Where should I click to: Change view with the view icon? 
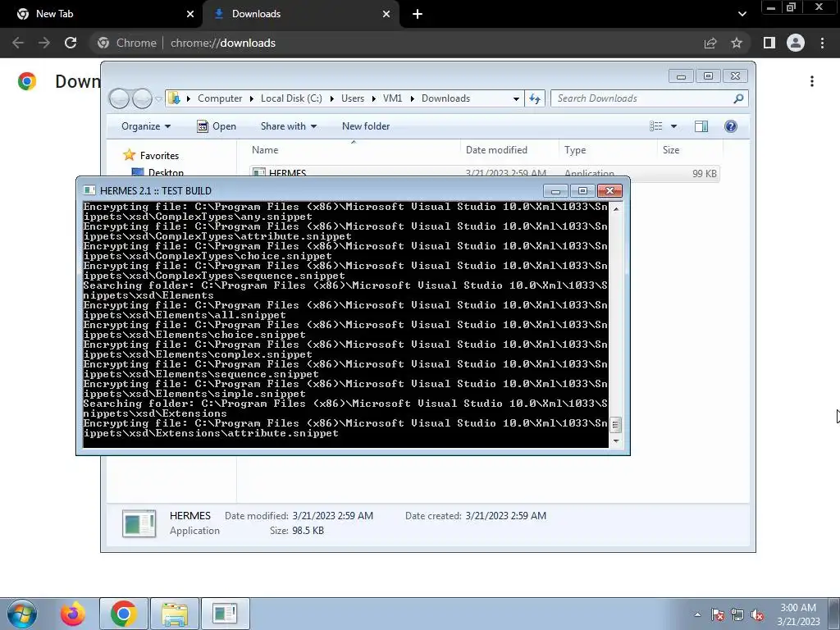pyautogui.click(x=656, y=126)
